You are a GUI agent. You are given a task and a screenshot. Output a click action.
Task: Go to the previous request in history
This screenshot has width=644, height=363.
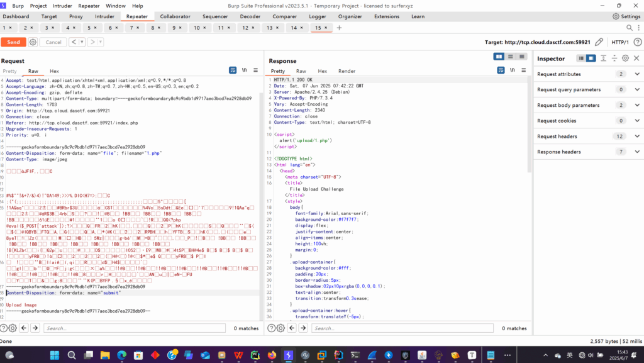pyautogui.click(x=74, y=42)
